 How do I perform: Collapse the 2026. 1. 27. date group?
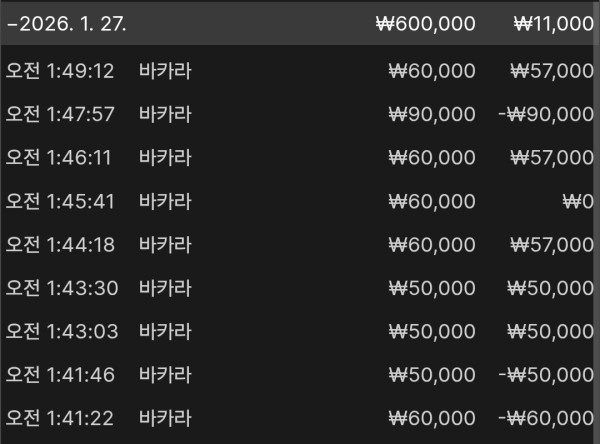pos(10,24)
